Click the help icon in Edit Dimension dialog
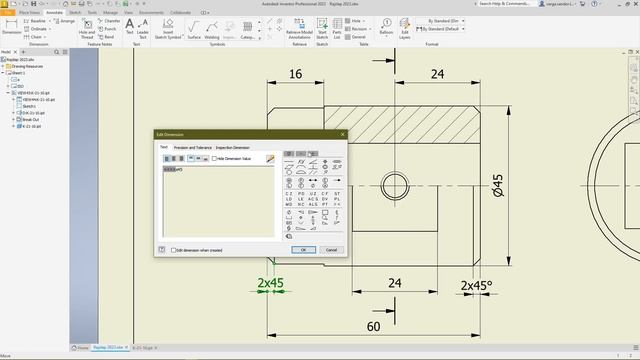This screenshot has width=640, height=360. pos(162,249)
